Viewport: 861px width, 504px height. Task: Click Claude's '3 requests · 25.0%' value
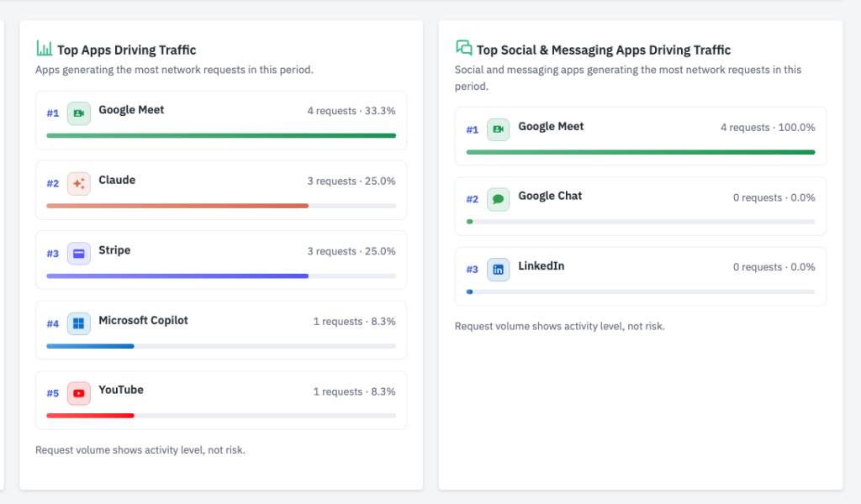tap(351, 181)
